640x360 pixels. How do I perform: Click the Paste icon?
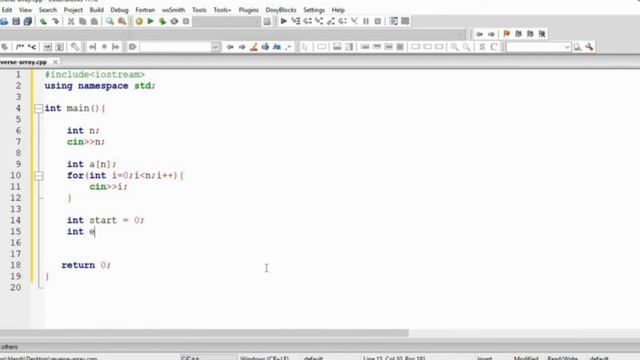coord(94,21)
